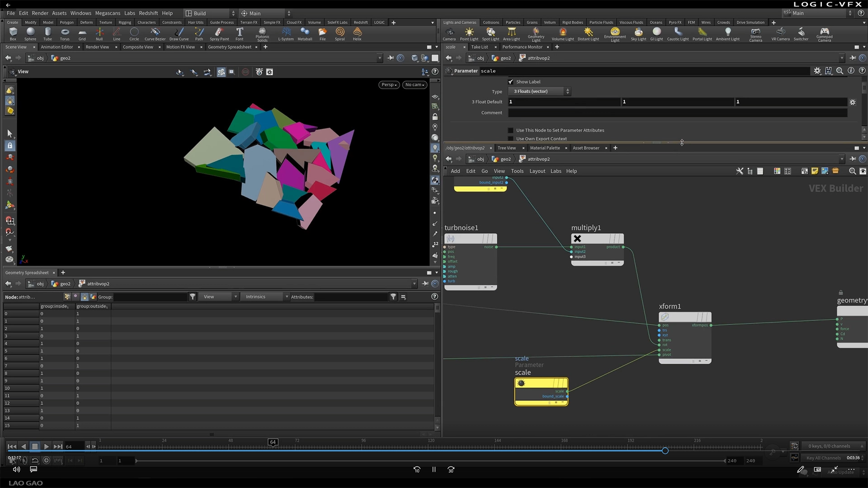Open the Intrinsics dropdown in spreadsheet
868x488 pixels.
pos(265,297)
